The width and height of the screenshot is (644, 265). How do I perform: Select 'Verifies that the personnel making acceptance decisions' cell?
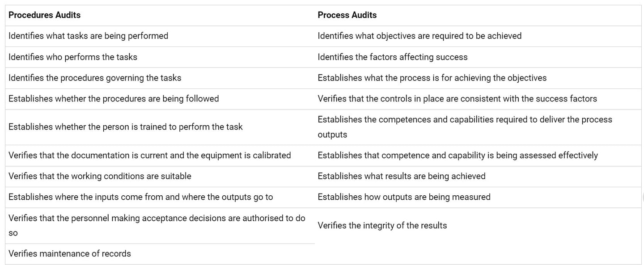(160, 226)
